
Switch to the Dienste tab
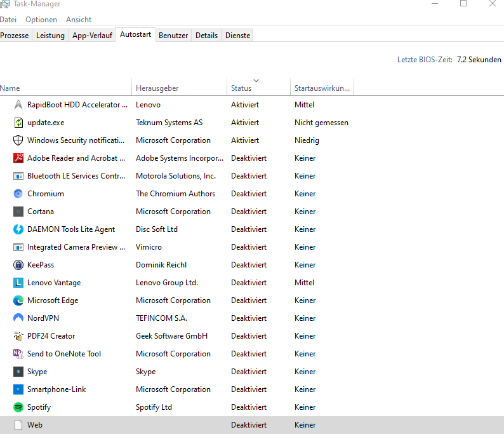pyautogui.click(x=237, y=36)
